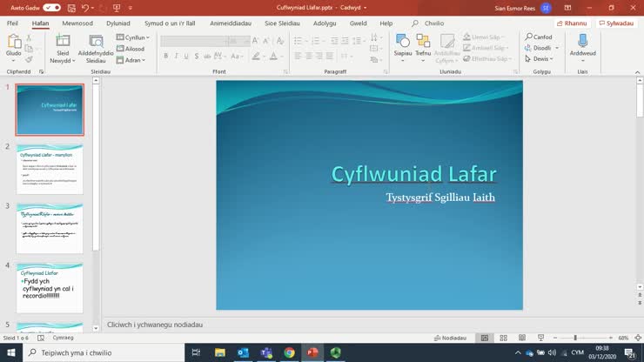
Task: Click the save icon in the title bar
Action: pyautogui.click(x=71, y=8)
